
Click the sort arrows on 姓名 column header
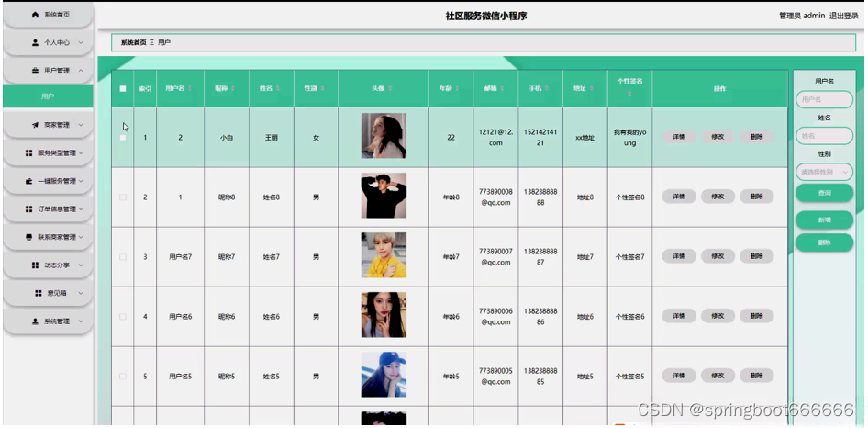click(277, 89)
